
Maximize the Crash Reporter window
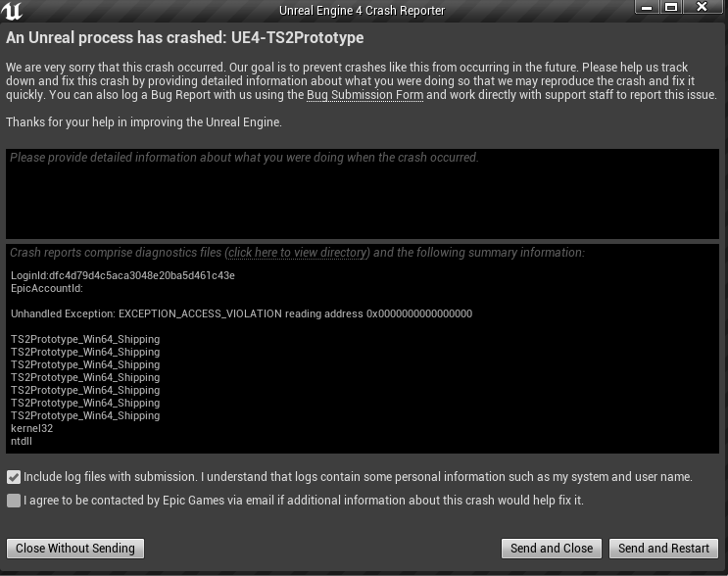pos(670,7)
